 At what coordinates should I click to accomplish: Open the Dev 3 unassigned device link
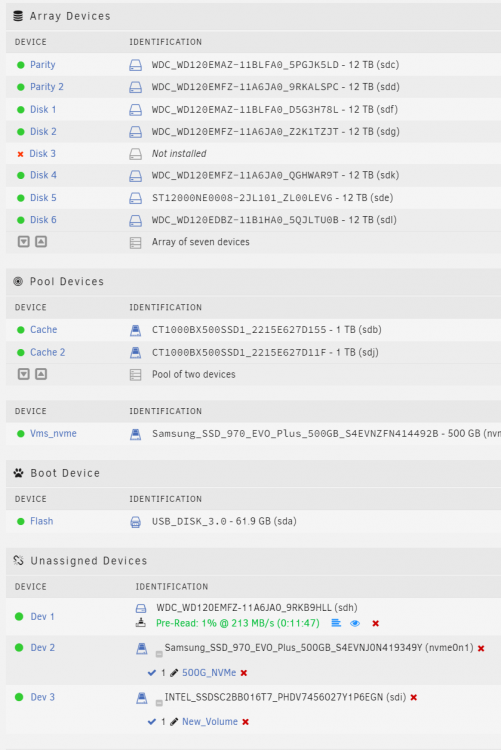[x=43, y=697]
